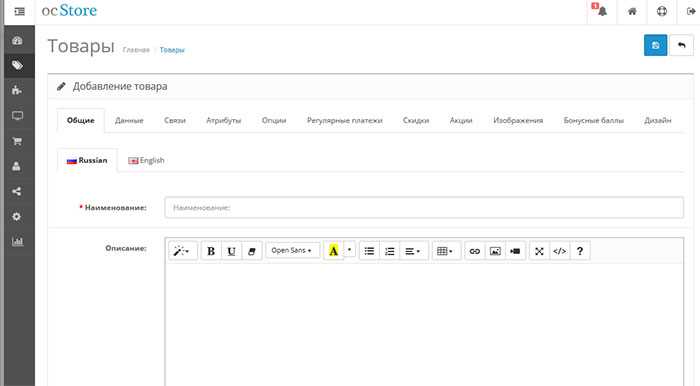Image resolution: width=700 pixels, height=386 pixels.
Task: Open the Регулярные платежи tab
Action: [x=345, y=120]
